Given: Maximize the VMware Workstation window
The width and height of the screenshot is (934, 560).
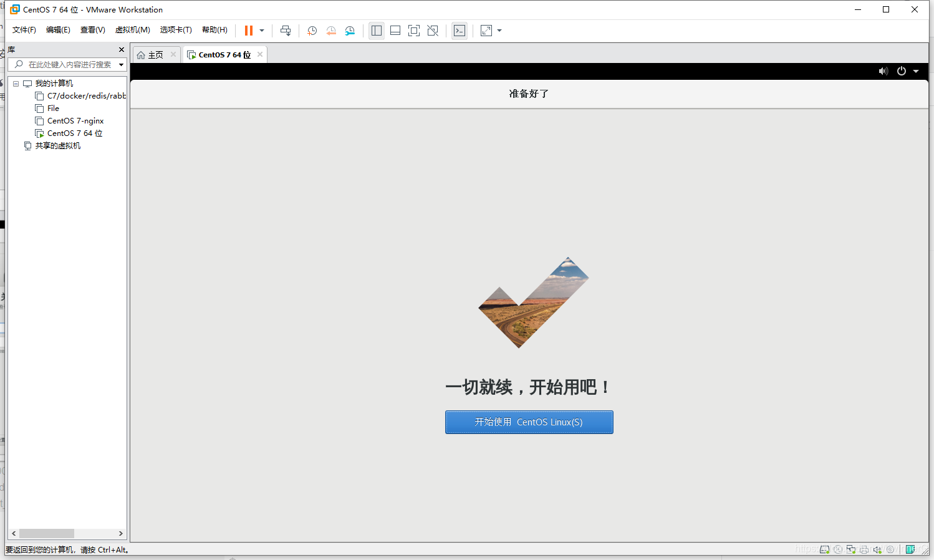Looking at the screenshot, I should pyautogui.click(x=886, y=9).
